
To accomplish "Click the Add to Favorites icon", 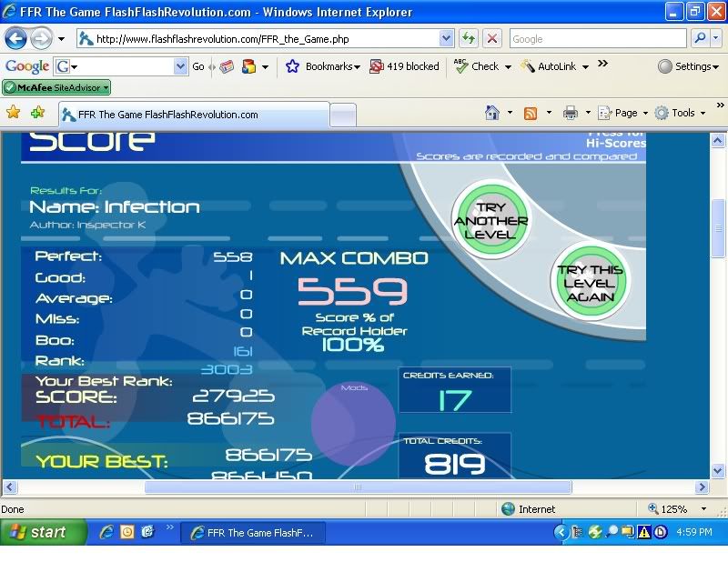I will tap(37, 113).
